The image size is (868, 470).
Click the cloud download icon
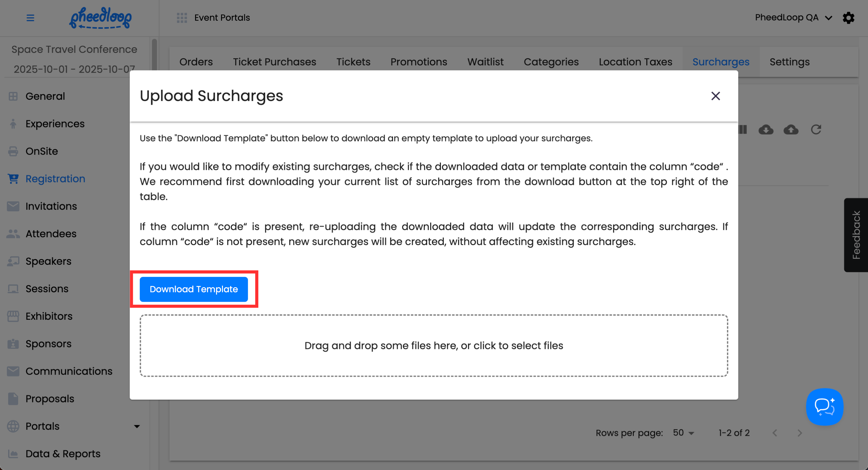766,130
